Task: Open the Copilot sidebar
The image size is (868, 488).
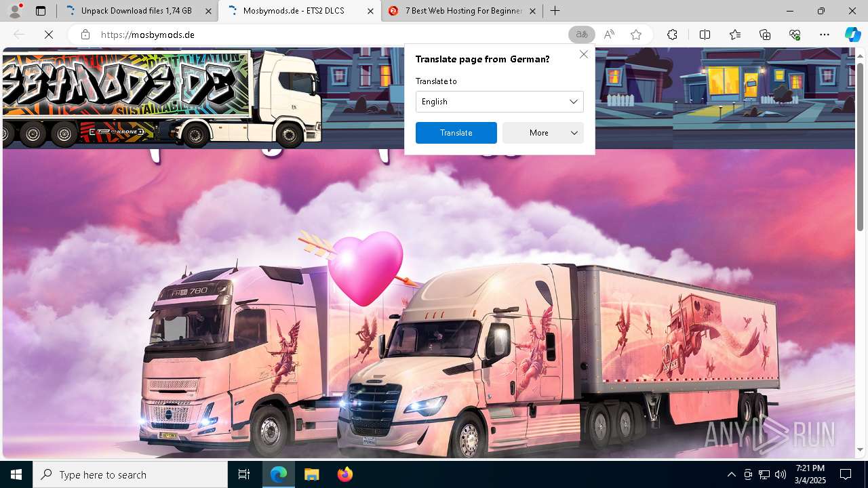Action: click(852, 35)
